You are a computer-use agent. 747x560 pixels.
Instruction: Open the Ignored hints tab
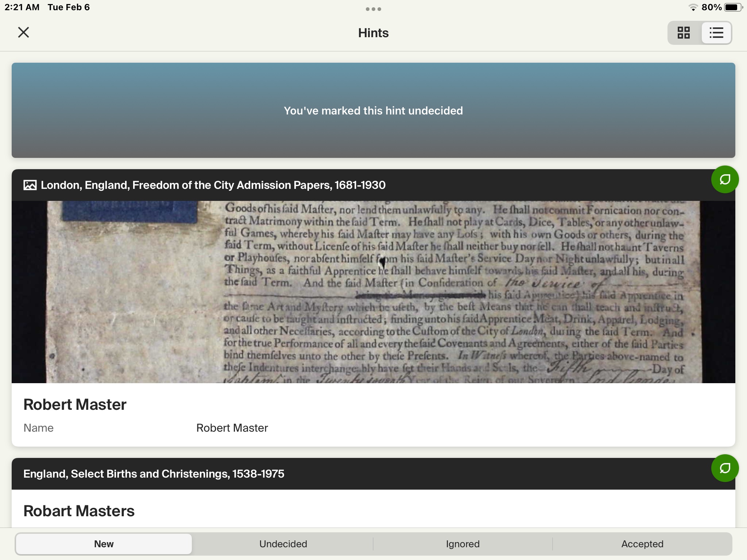click(462, 544)
